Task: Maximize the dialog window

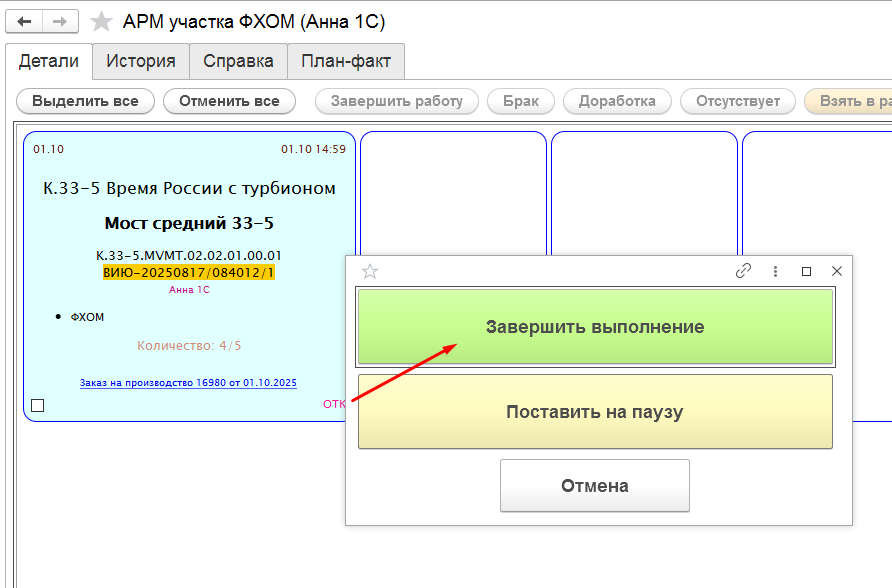Action: click(x=806, y=271)
